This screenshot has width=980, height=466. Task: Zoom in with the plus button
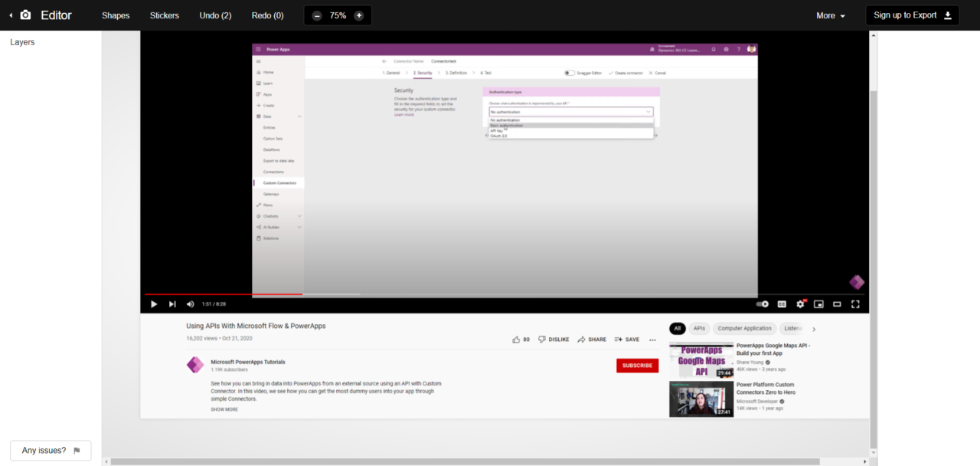[x=359, y=15]
